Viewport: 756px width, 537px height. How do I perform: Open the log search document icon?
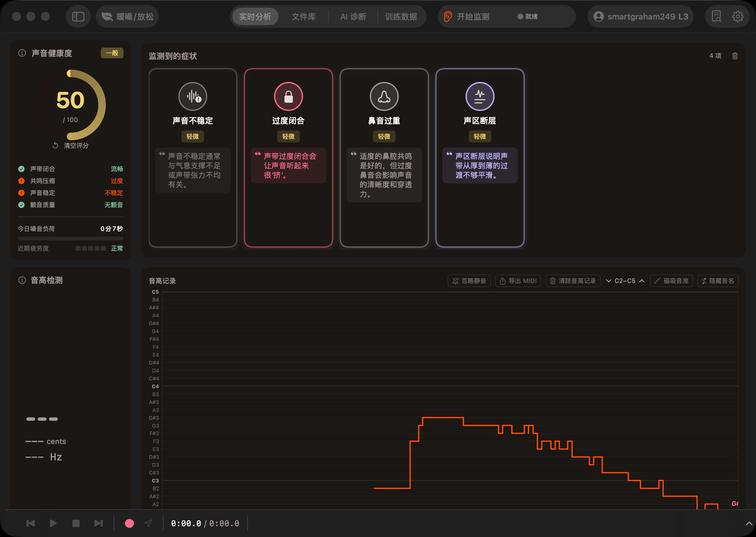[716, 16]
